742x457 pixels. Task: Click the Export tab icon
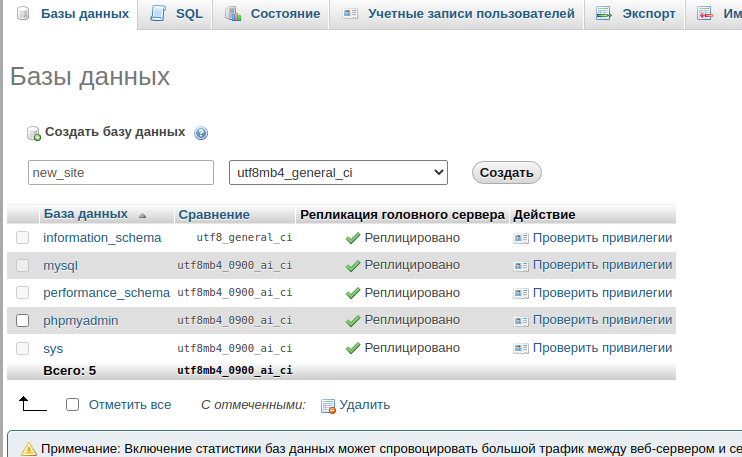pos(604,14)
